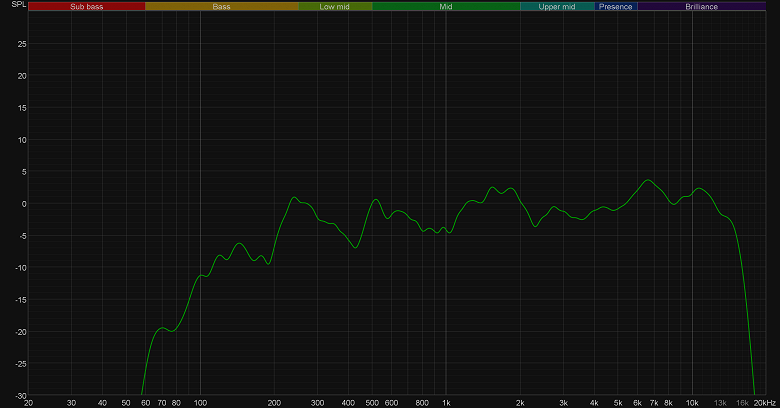This screenshot has width=780, height=408.
Task: Click the 60 Hz frequency axis label
Action: [146, 403]
